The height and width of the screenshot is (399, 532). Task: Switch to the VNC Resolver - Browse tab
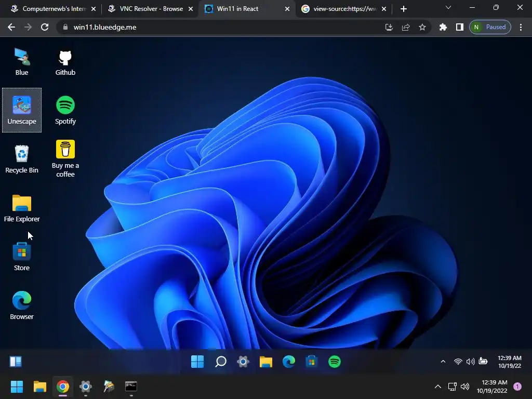click(x=151, y=9)
